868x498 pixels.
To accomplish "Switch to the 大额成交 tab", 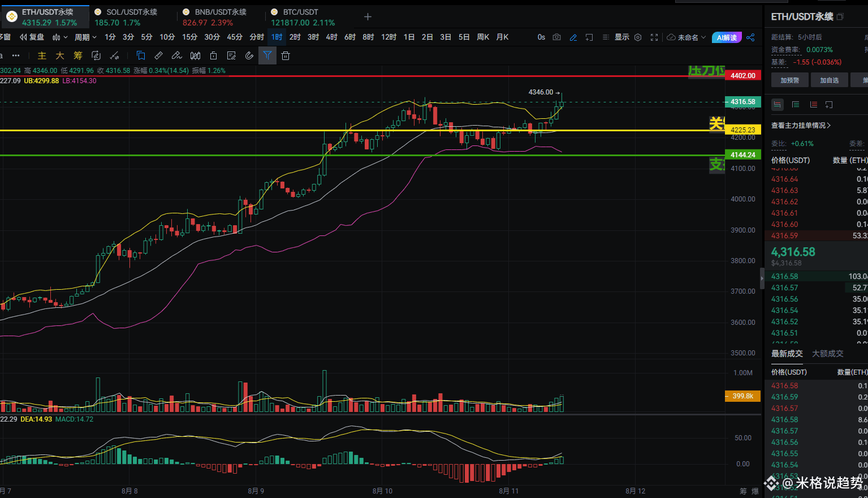I will [x=828, y=354].
